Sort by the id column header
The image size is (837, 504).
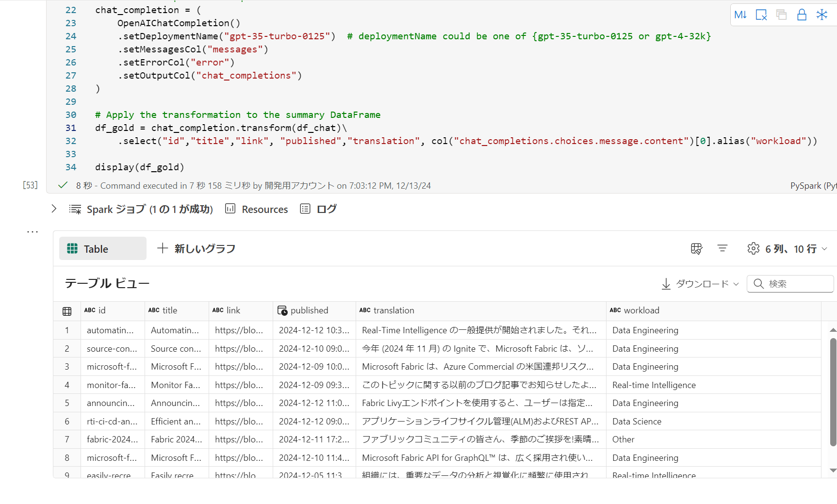tap(113, 310)
